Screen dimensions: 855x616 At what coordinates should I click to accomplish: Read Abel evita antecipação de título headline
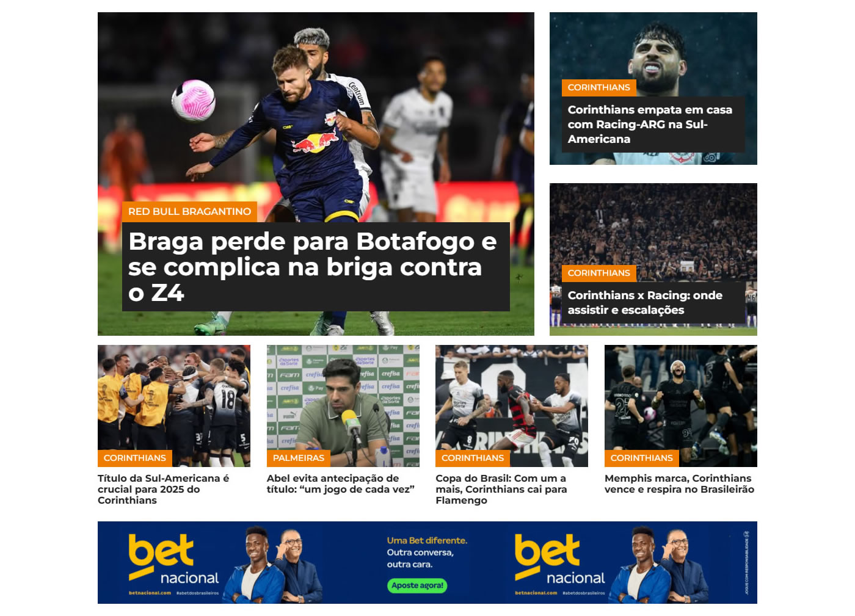(341, 484)
